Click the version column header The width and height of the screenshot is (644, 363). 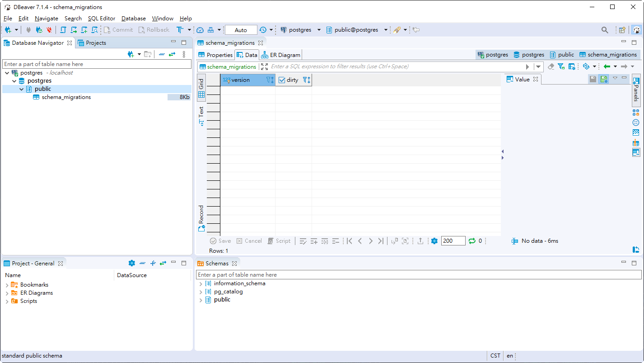click(248, 80)
